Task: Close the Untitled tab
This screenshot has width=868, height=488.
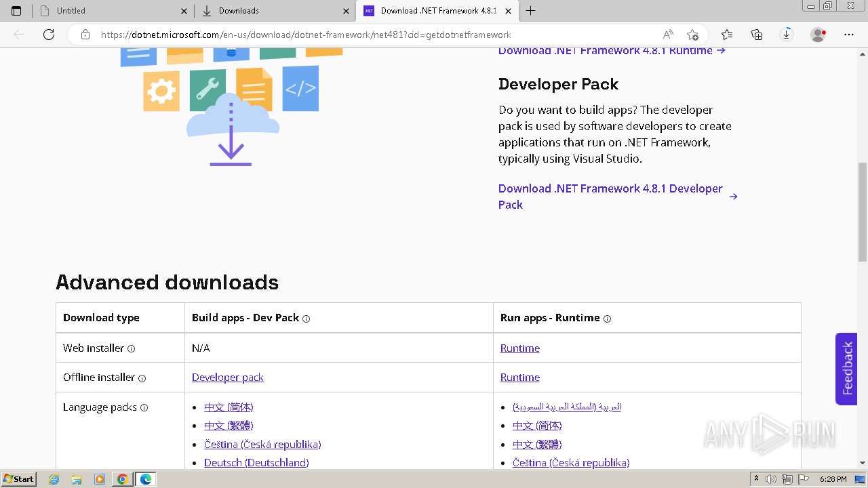Action: [x=184, y=11]
